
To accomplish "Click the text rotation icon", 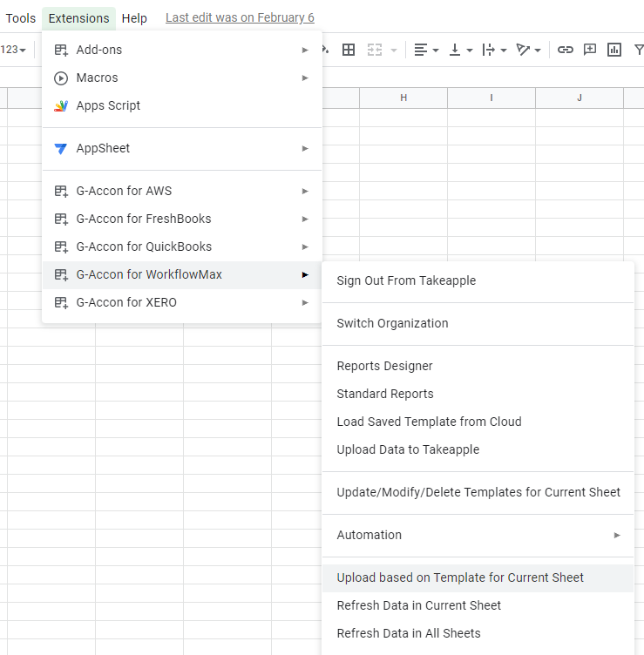I will [523, 50].
